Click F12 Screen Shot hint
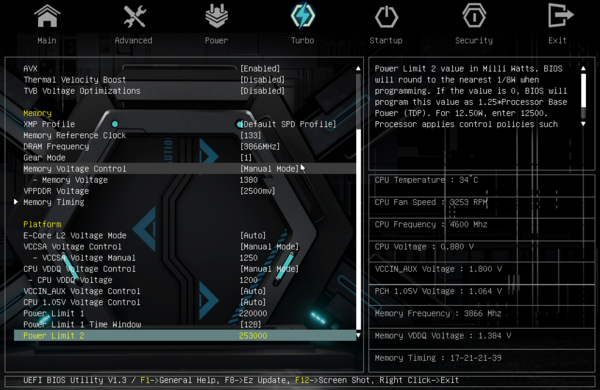Image resolution: width=600 pixels, height=390 pixels. [333, 380]
